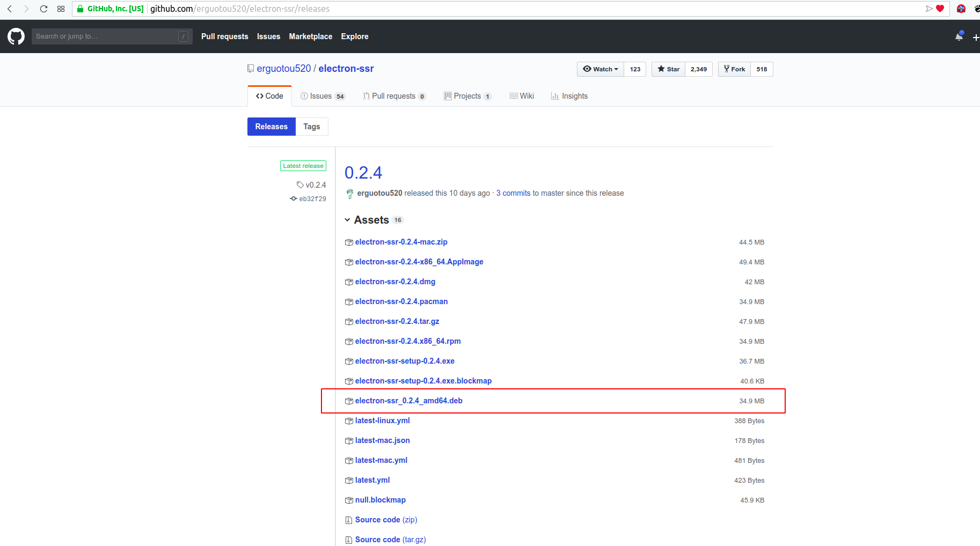Open the erguotou520 author name in release line
980x546 pixels.
pyautogui.click(x=379, y=193)
